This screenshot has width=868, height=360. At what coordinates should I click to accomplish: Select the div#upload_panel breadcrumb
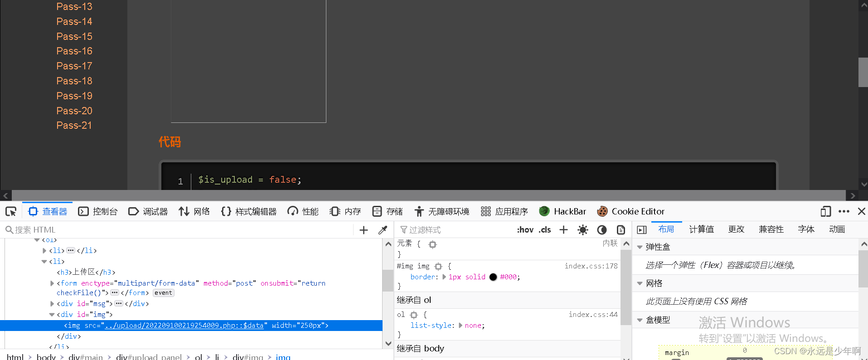tap(149, 357)
